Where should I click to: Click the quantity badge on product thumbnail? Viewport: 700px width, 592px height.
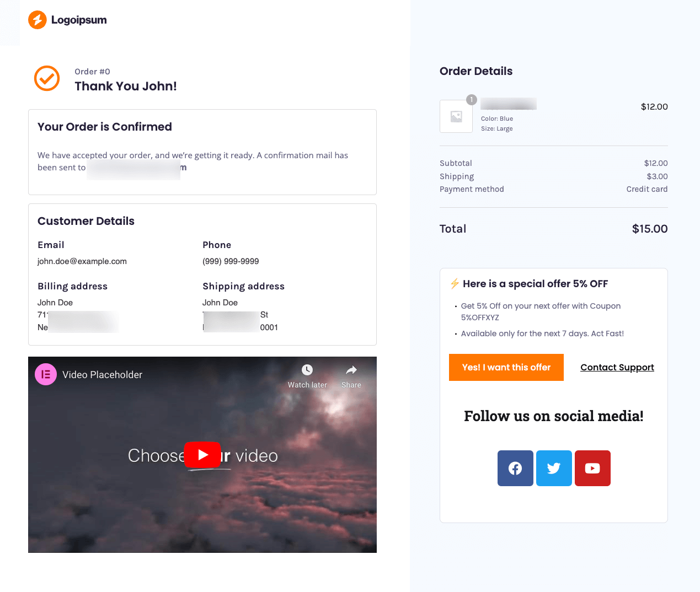tap(472, 100)
